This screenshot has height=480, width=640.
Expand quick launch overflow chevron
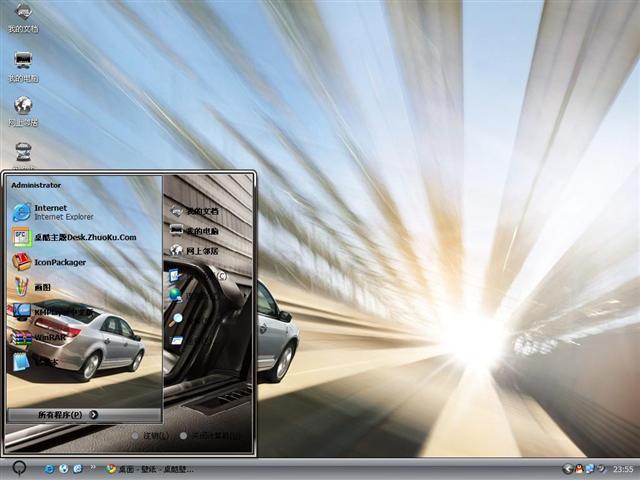pyautogui.click(x=93, y=467)
